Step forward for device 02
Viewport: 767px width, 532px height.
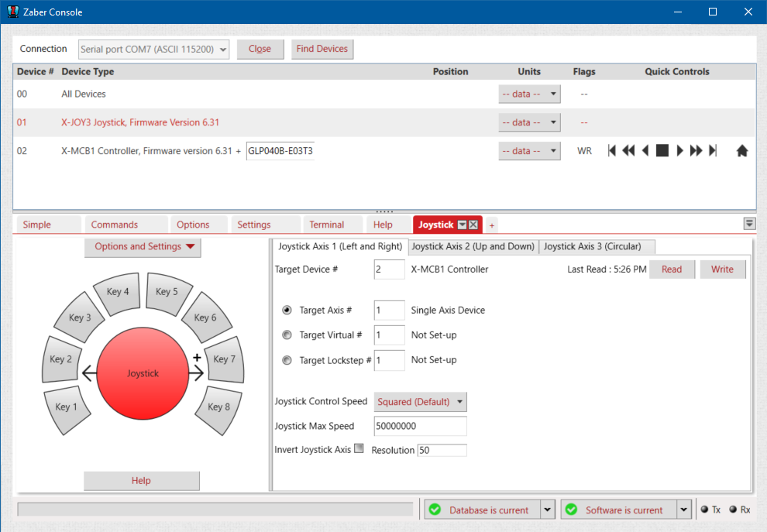(679, 150)
